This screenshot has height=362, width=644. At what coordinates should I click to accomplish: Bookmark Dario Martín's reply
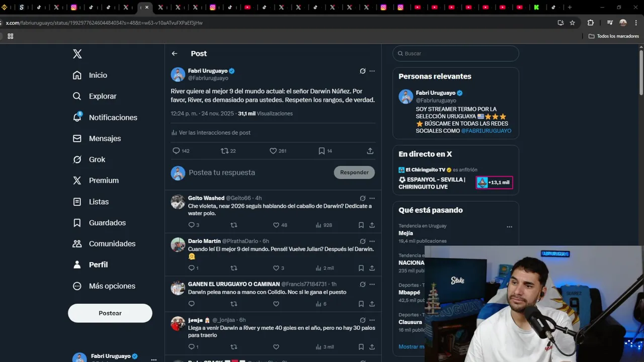pos(361,268)
